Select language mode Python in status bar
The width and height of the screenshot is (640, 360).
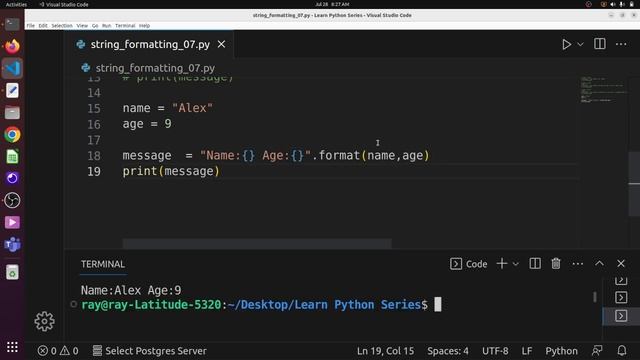561,351
